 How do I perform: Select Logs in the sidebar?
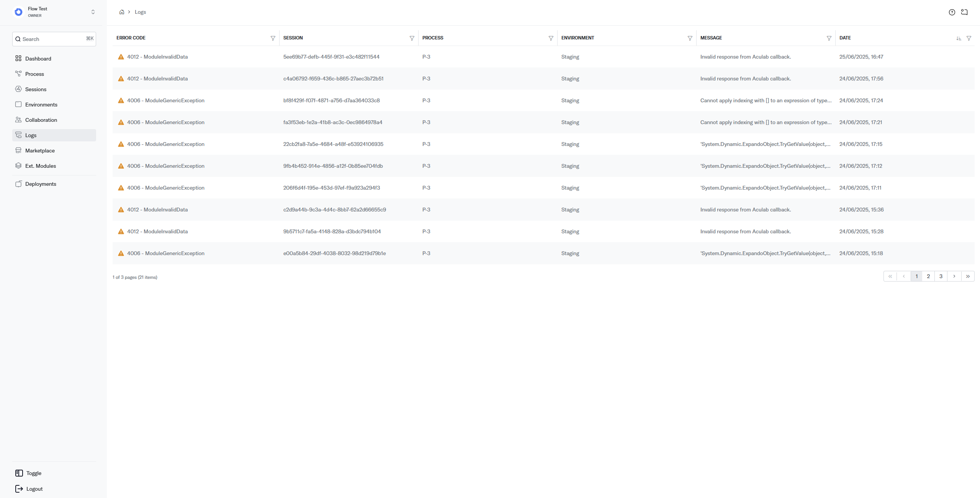click(54, 135)
